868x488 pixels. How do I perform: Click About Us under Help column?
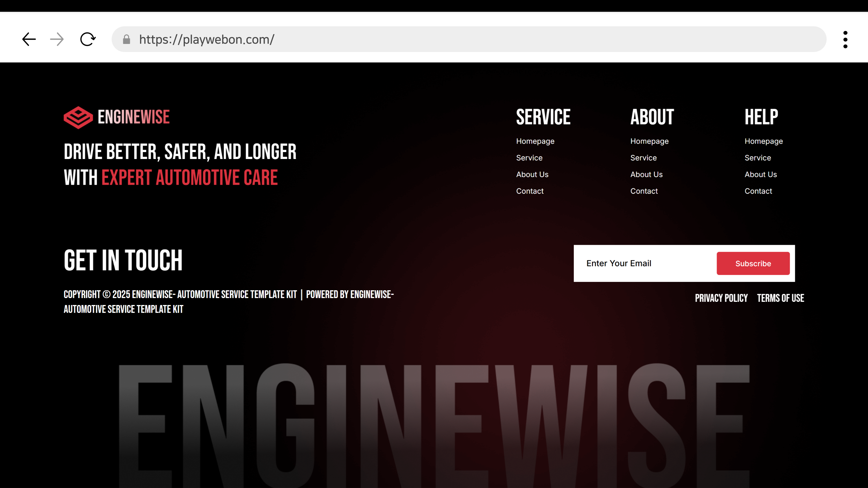click(x=760, y=174)
